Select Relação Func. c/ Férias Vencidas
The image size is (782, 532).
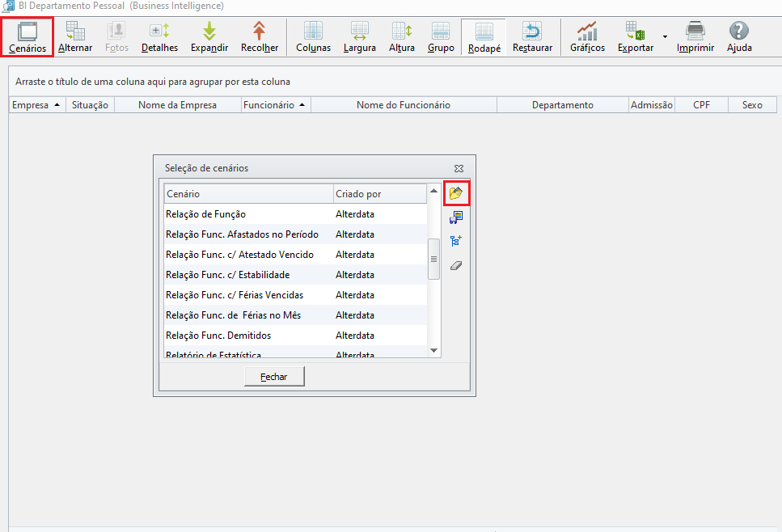295,294
